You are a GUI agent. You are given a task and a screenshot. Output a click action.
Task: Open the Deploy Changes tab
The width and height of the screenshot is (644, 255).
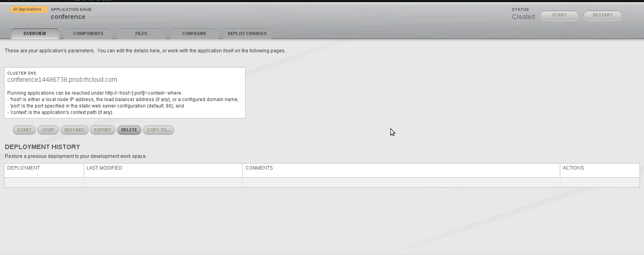(247, 33)
